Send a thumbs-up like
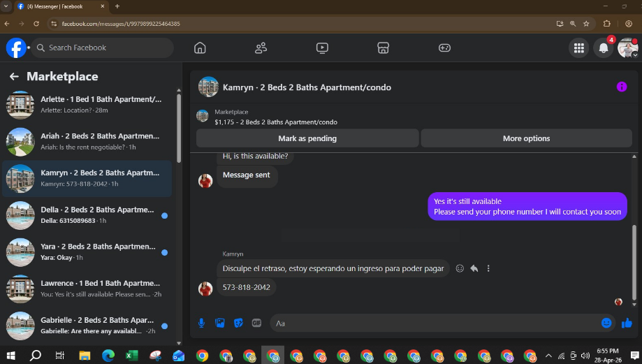Image resolution: width=642 pixels, height=364 pixels. tap(627, 323)
